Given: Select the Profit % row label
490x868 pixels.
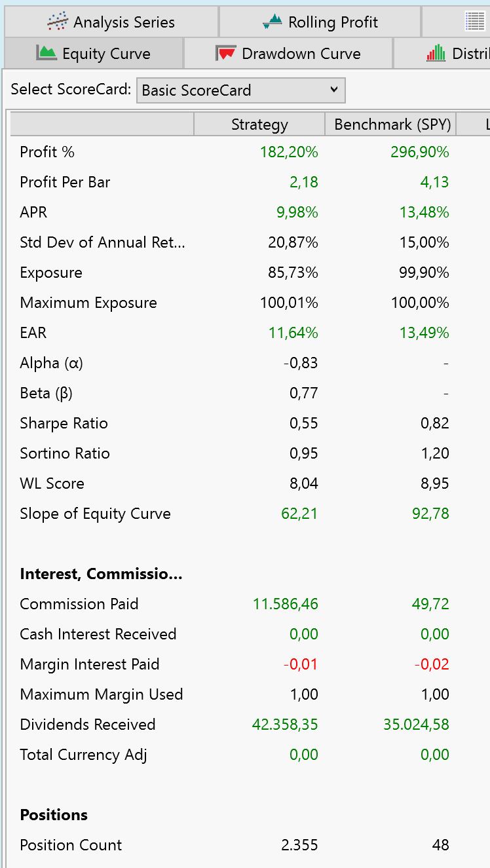Looking at the screenshot, I should tap(47, 152).
